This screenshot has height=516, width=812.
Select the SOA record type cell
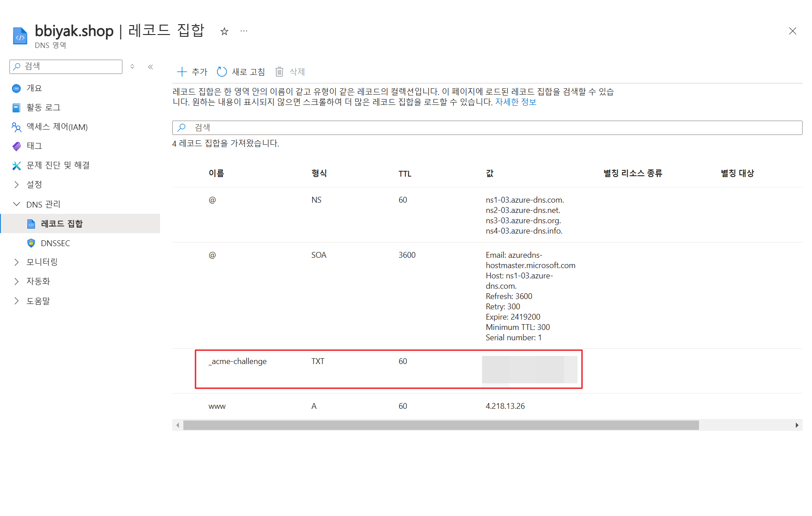click(319, 255)
